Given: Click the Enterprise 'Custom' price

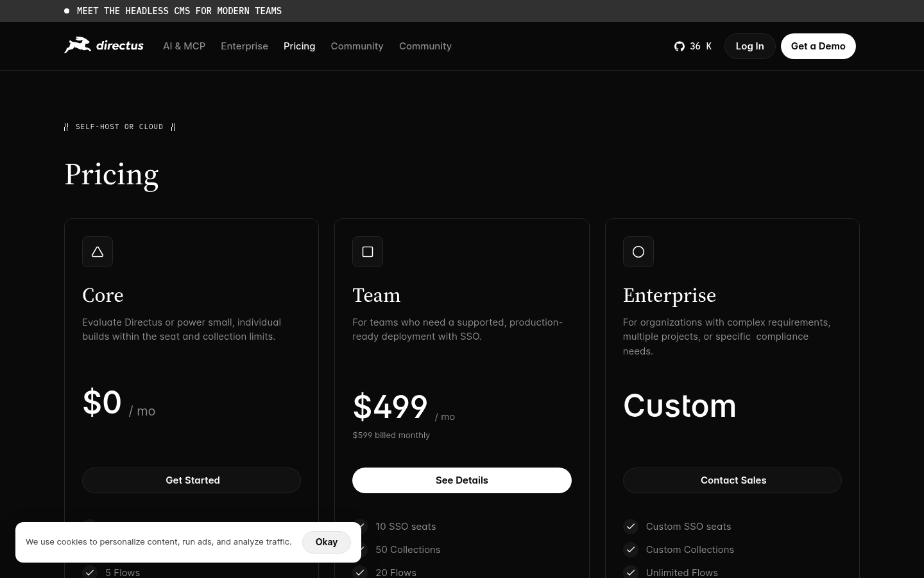Looking at the screenshot, I should (680, 406).
